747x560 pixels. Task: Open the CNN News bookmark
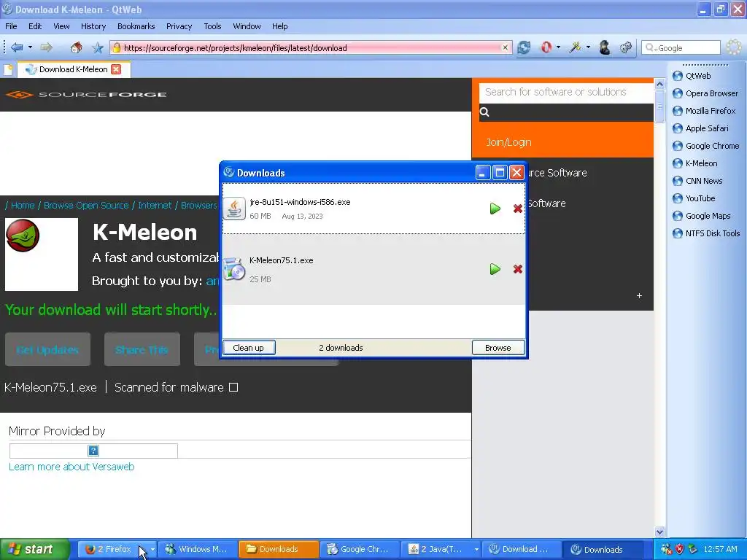click(697, 181)
